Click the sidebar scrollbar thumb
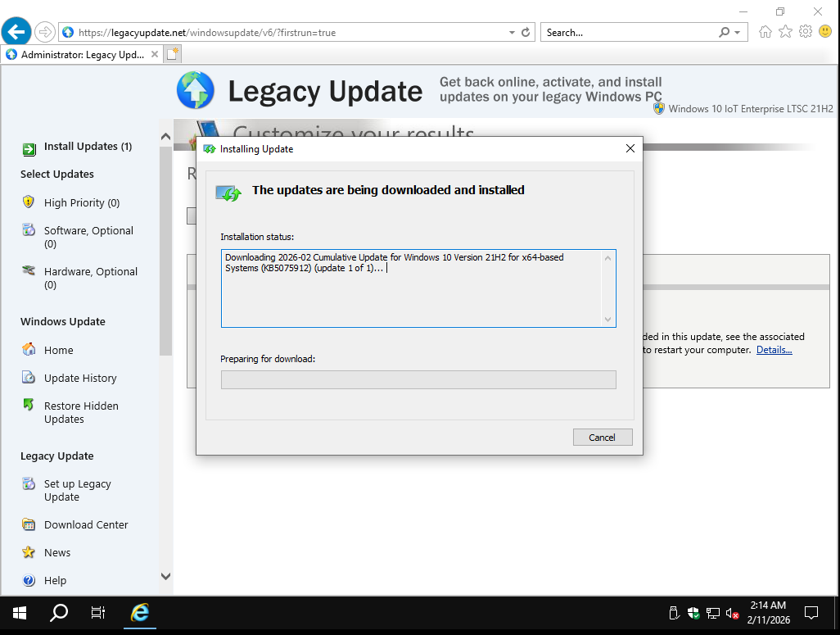 coord(165,251)
